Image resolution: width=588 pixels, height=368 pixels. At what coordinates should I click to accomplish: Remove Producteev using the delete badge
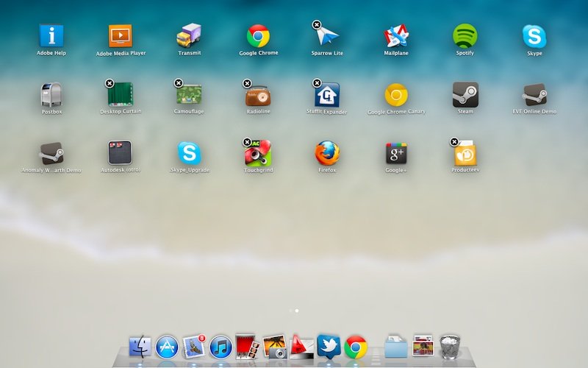454,141
